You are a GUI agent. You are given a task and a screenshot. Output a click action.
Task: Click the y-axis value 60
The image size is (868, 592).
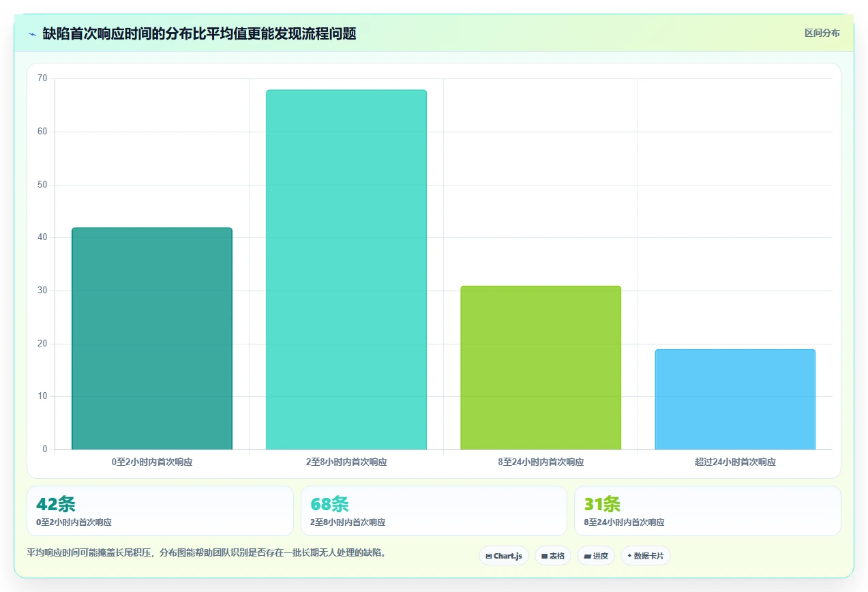[x=42, y=132]
